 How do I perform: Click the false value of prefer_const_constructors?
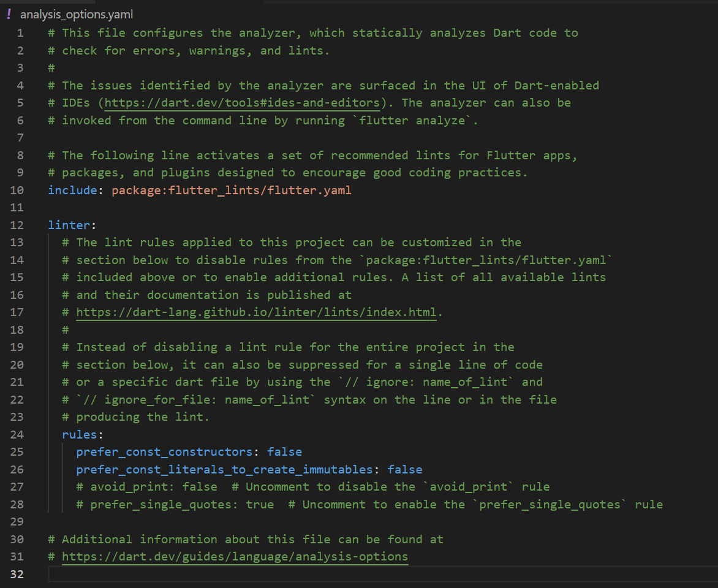[x=284, y=452]
